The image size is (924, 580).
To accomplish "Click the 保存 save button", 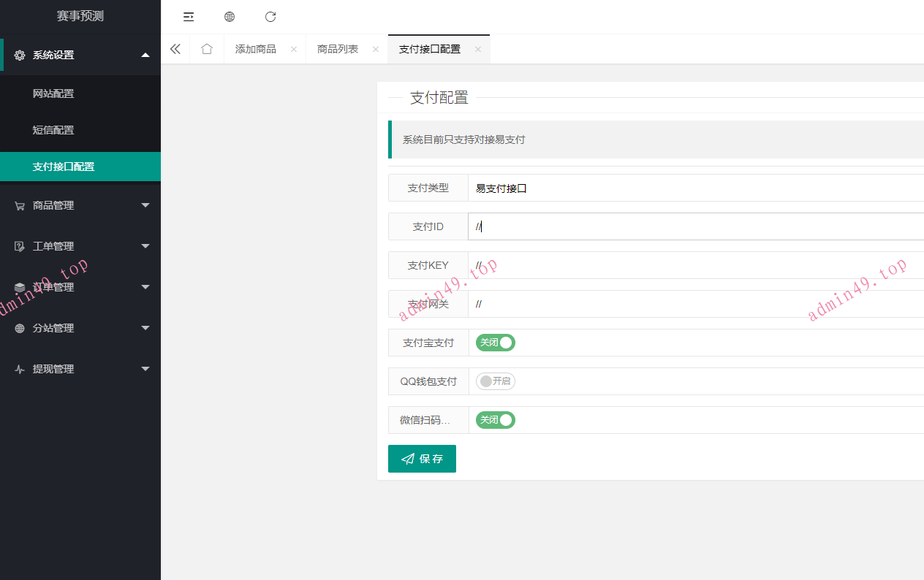I will pyautogui.click(x=422, y=459).
